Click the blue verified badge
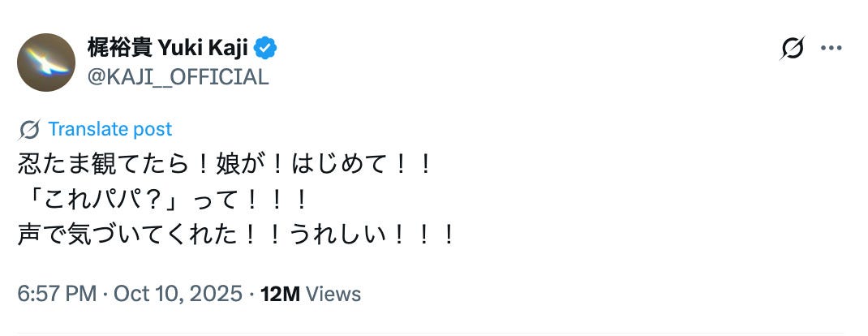The width and height of the screenshot is (868, 336). 266,49
